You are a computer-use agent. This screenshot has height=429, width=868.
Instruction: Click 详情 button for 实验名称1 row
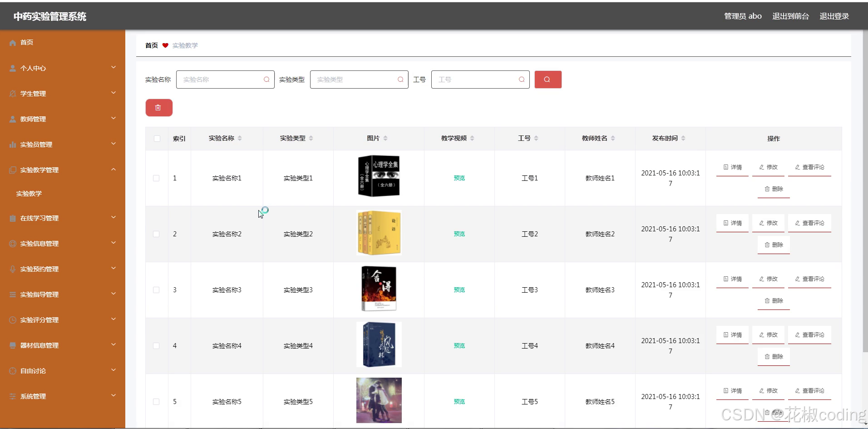(732, 167)
